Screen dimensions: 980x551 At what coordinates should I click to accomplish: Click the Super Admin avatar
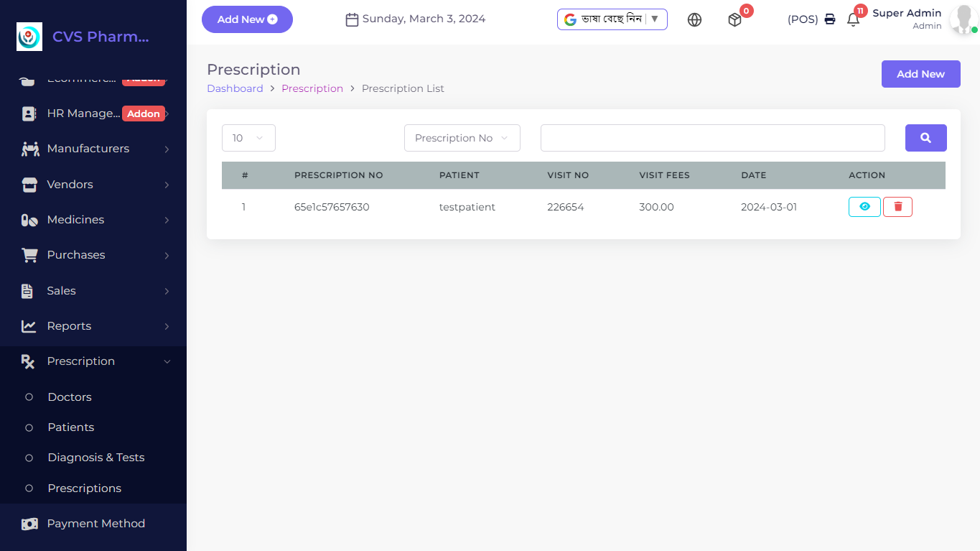pos(962,20)
